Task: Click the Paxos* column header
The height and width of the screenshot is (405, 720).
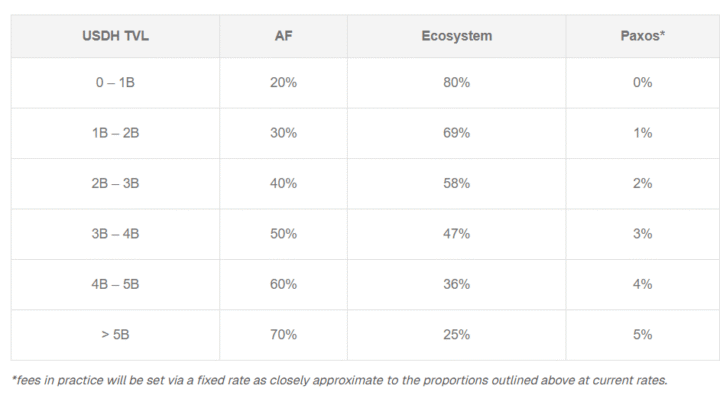Action: (x=642, y=36)
